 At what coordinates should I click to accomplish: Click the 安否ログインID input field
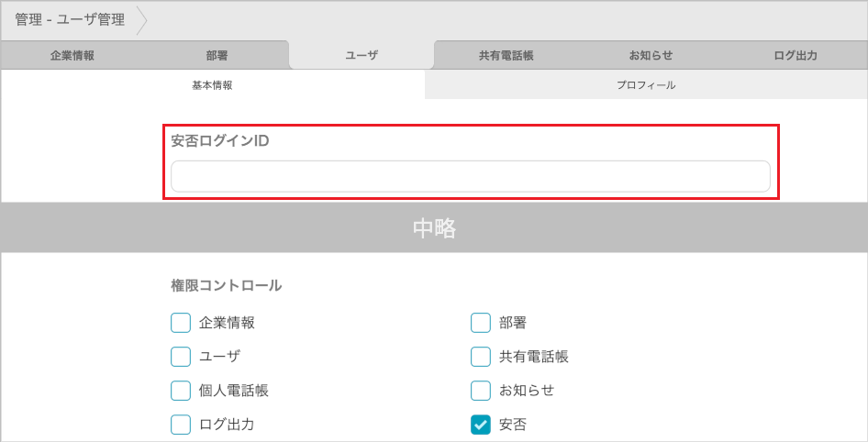coord(470,176)
